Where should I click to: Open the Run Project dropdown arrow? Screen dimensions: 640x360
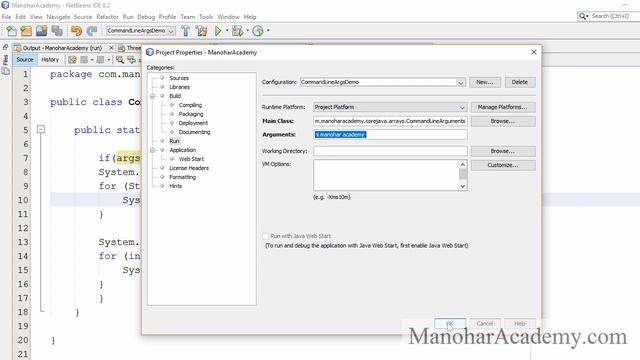click(227, 31)
